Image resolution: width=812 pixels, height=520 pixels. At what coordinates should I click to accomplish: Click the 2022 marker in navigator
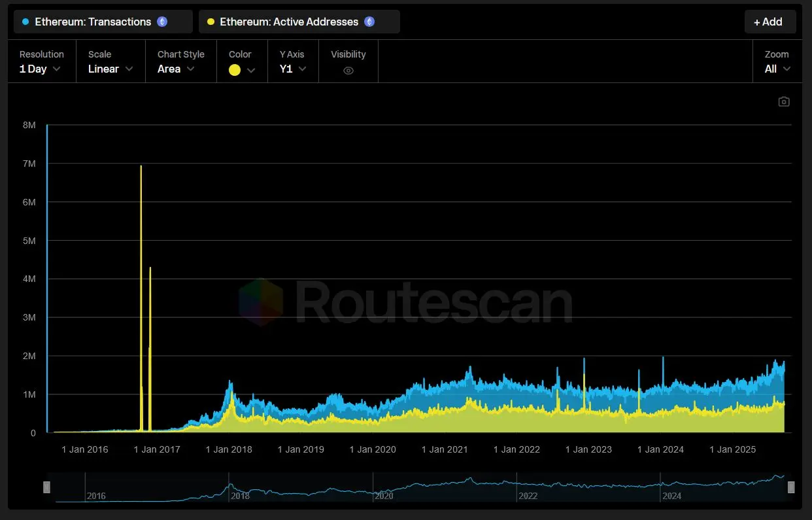[528, 496]
